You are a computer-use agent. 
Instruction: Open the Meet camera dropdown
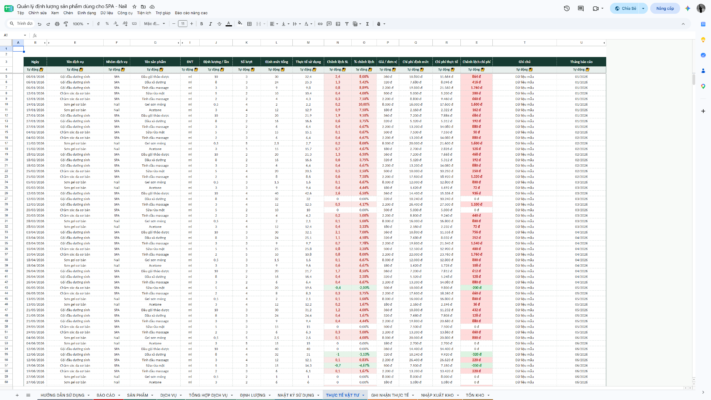602,8
